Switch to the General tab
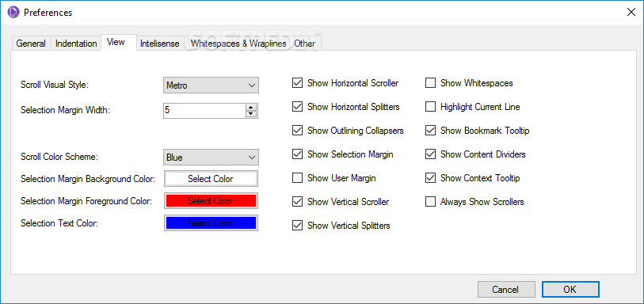 coord(31,44)
